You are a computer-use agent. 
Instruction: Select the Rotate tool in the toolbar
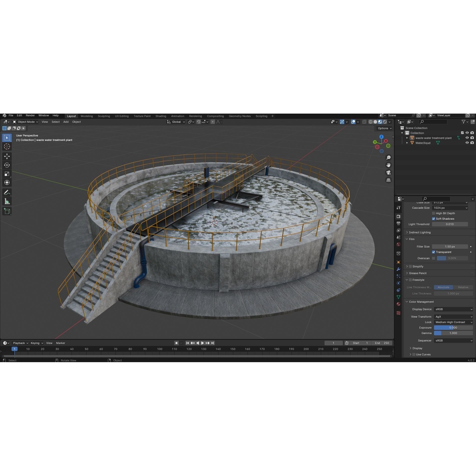coord(7,165)
